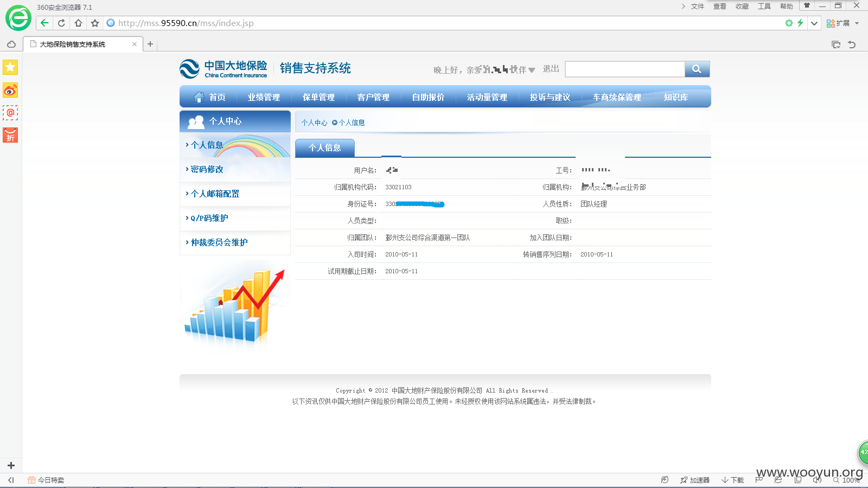Open 密码修改 in the left menu
This screenshot has height=488, width=868.
pos(207,169)
